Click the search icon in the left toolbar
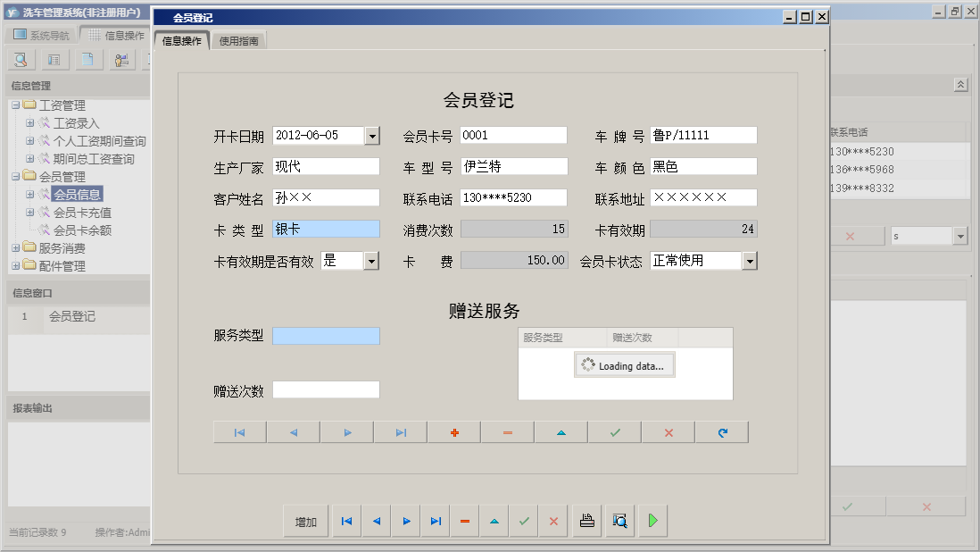 [x=20, y=59]
